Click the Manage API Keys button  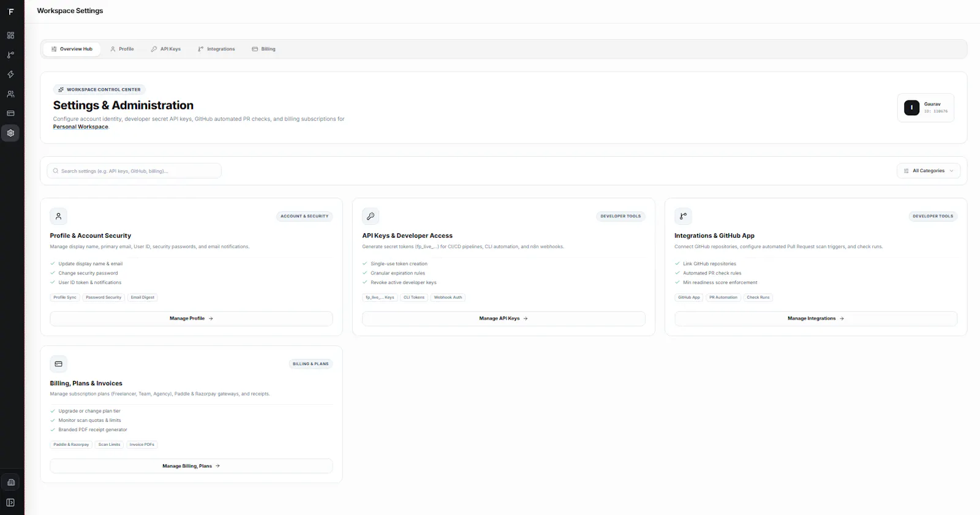pos(503,318)
